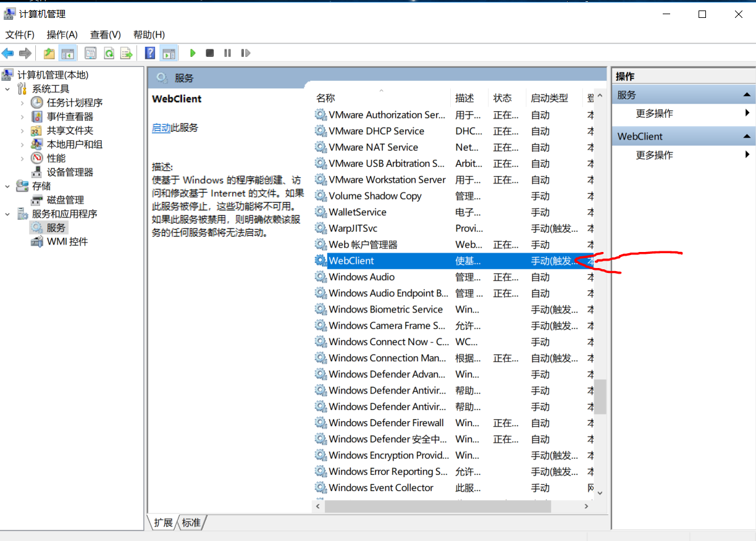Select the 性能 tree icon
756x541 pixels.
point(37,158)
